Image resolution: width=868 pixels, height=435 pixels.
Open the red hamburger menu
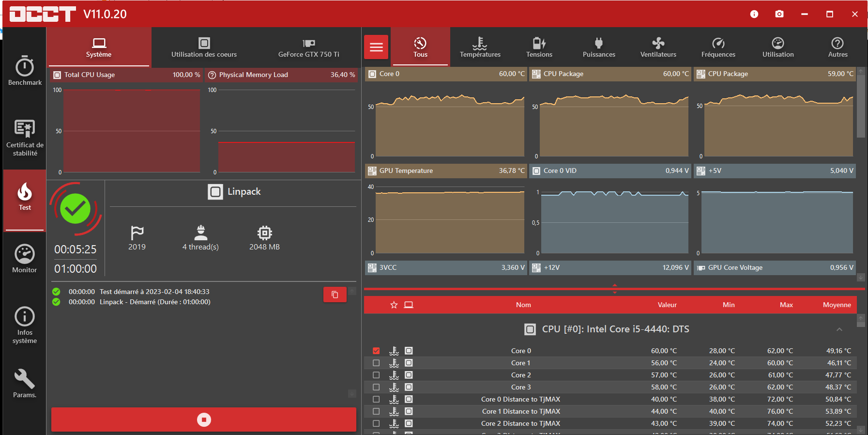[x=376, y=47]
